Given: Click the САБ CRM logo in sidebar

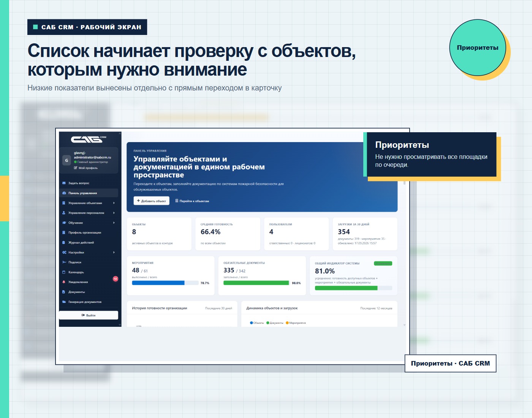Looking at the screenshot, I should 89,139.
